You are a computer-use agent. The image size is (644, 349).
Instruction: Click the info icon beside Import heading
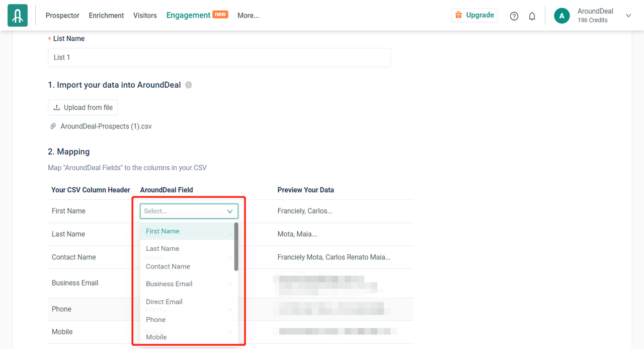pos(189,85)
